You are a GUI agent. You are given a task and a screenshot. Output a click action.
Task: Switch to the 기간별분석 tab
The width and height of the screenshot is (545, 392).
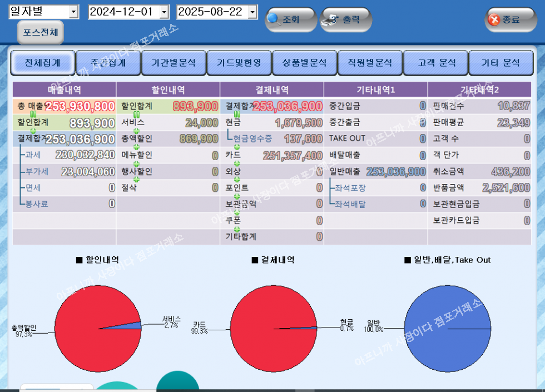[174, 63]
